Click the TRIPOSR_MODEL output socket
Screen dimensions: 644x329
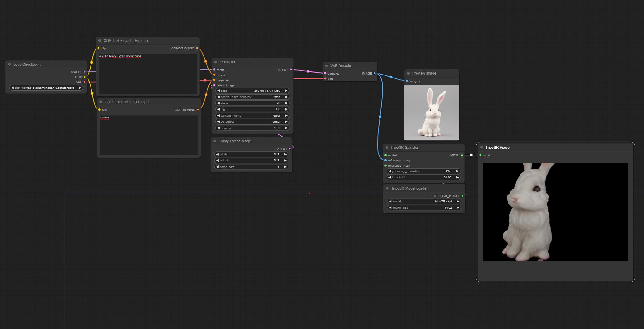(463, 196)
